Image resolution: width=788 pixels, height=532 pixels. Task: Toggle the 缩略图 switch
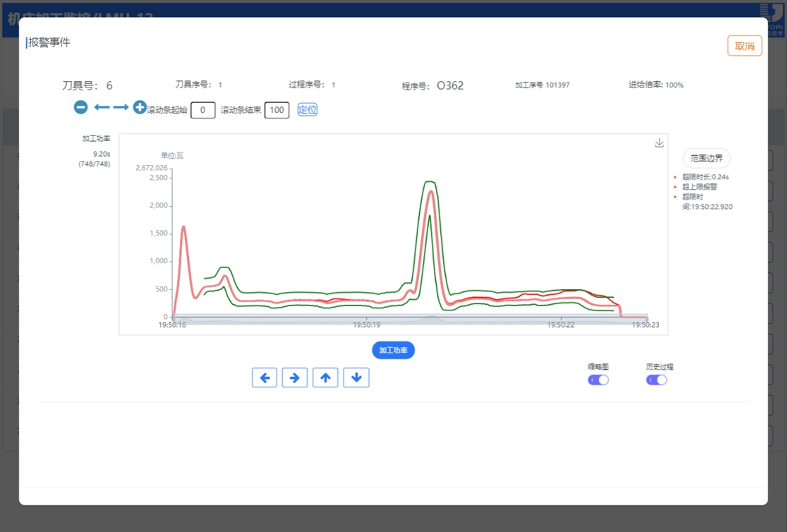[x=598, y=380]
